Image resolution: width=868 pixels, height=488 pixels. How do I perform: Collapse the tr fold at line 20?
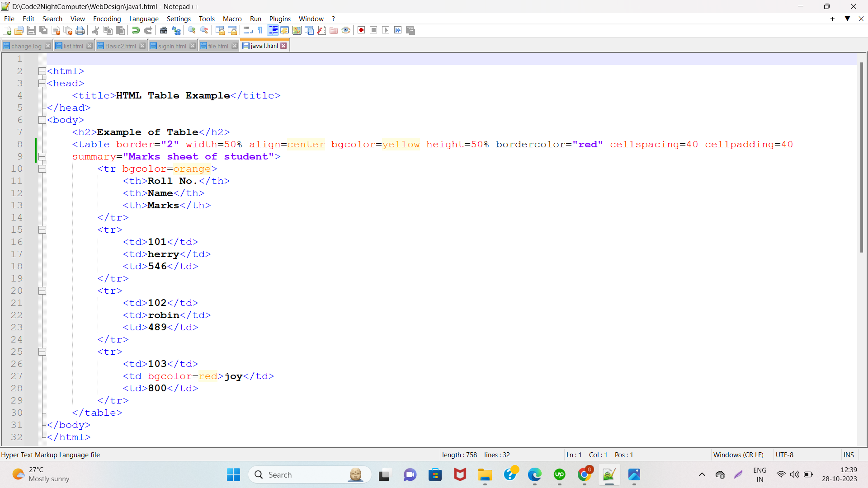(x=42, y=291)
